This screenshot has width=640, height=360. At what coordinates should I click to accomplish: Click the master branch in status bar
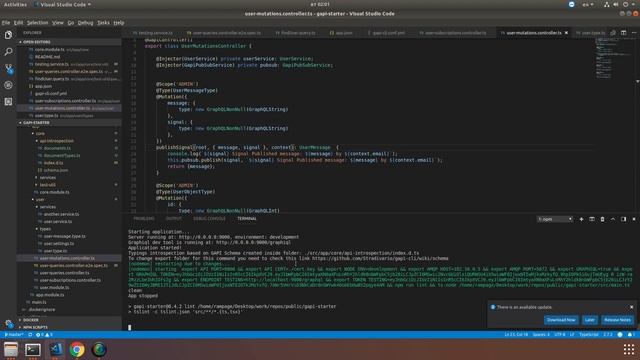pos(14,335)
